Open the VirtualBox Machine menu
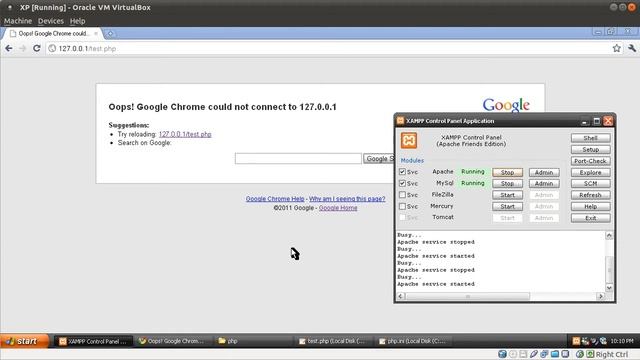The width and height of the screenshot is (640, 360). (x=18, y=21)
